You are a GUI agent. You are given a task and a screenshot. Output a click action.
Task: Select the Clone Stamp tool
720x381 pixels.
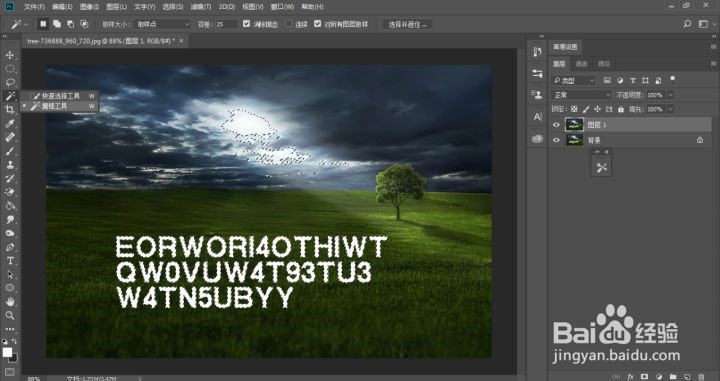[x=10, y=165]
